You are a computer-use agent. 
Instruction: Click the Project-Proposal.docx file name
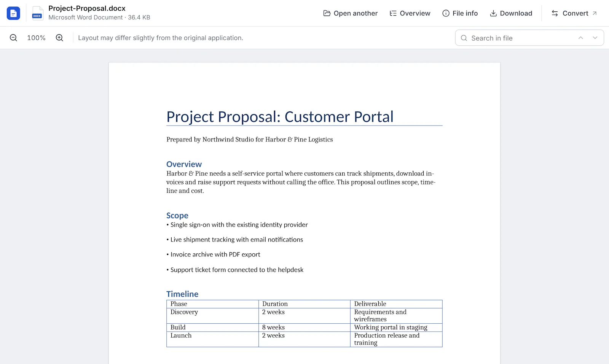tap(87, 8)
